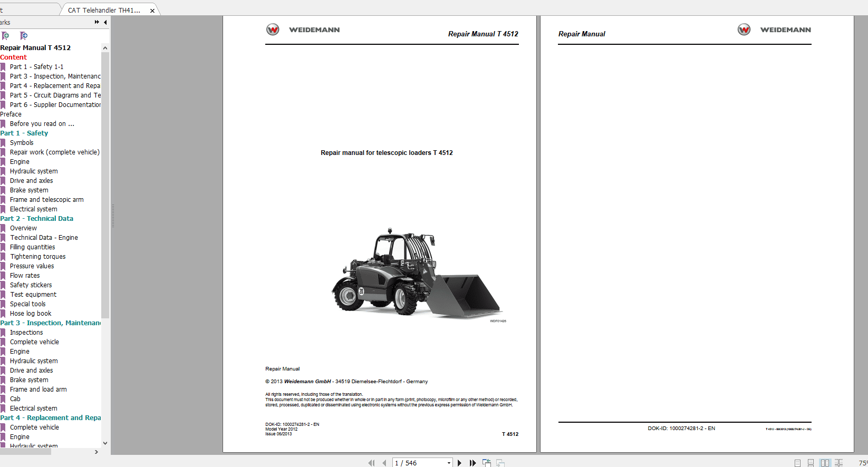Open the Part 1 - Safety heading bookmark
The width and height of the screenshot is (868, 467).
click(x=24, y=133)
